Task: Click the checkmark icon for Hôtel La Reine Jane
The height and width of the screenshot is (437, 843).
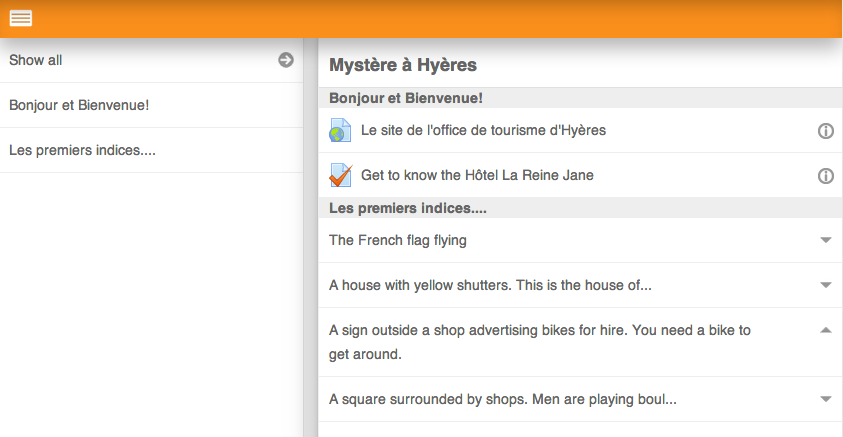Action: [340, 175]
